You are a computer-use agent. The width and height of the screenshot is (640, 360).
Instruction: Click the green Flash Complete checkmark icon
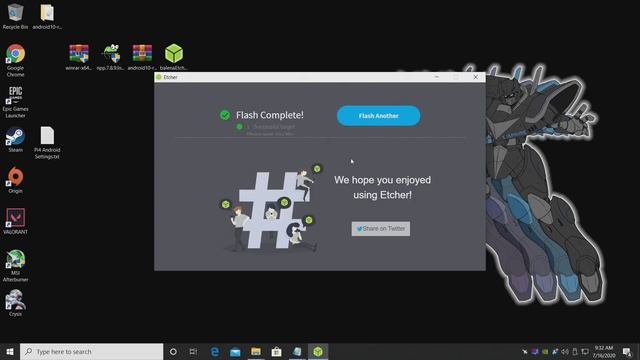tap(225, 115)
